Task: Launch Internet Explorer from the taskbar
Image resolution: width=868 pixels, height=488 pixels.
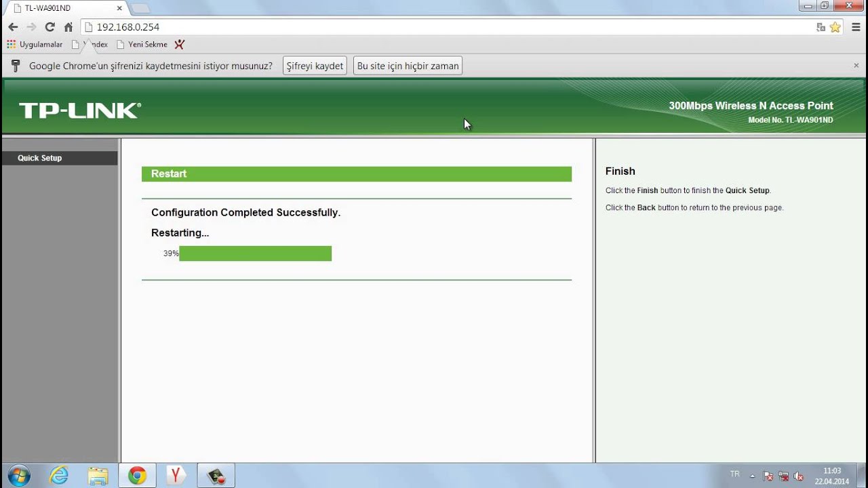Action: coord(59,476)
